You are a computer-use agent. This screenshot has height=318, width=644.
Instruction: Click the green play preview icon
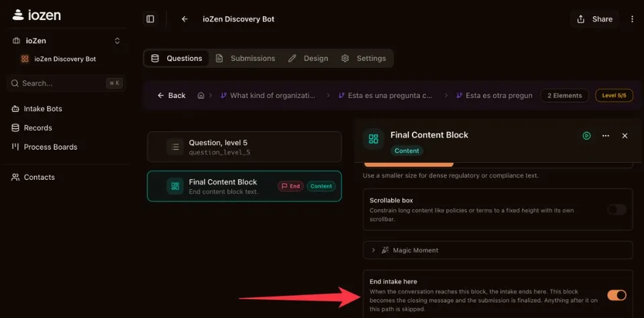click(x=586, y=136)
